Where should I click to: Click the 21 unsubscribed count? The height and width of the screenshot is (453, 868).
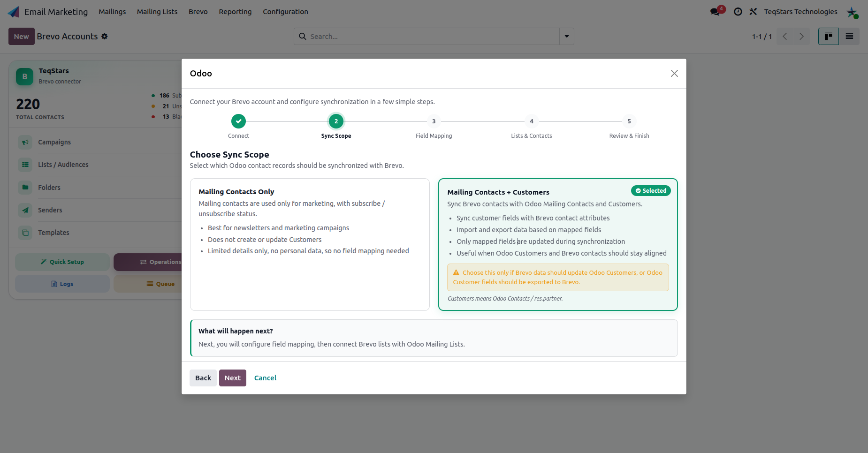point(166,106)
